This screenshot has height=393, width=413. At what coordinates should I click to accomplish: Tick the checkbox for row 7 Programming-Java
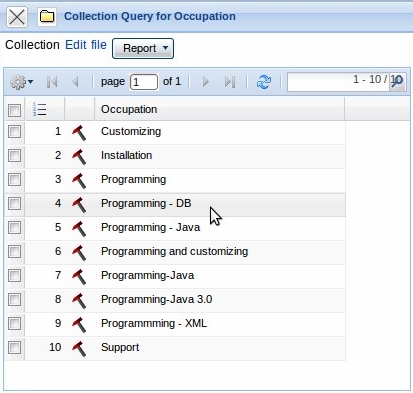click(x=14, y=276)
